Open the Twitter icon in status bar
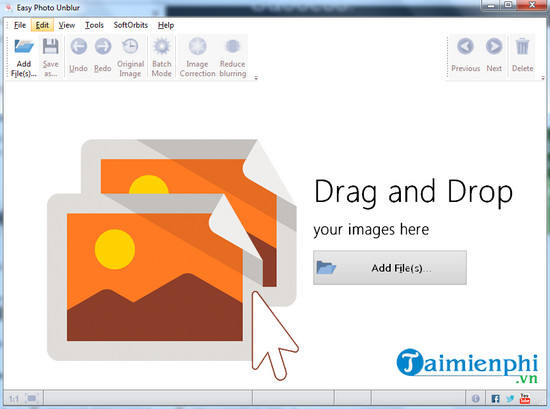 (510, 398)
